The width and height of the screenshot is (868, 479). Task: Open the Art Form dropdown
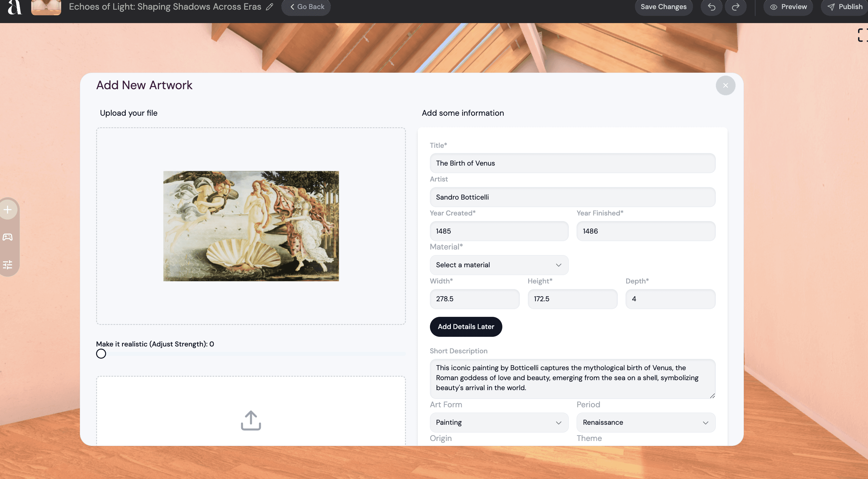(499, 423)
